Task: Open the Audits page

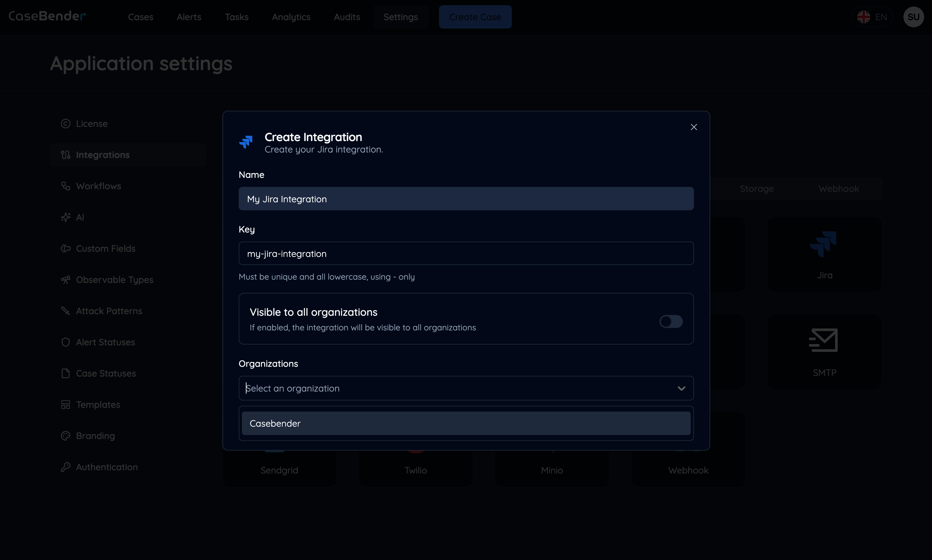Action: pos(347,17)
